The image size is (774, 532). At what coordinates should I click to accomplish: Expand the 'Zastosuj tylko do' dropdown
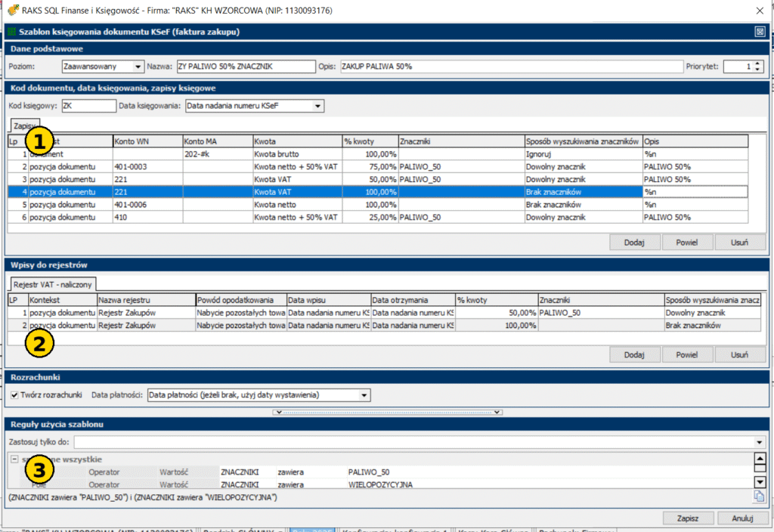tap(760, 441)
